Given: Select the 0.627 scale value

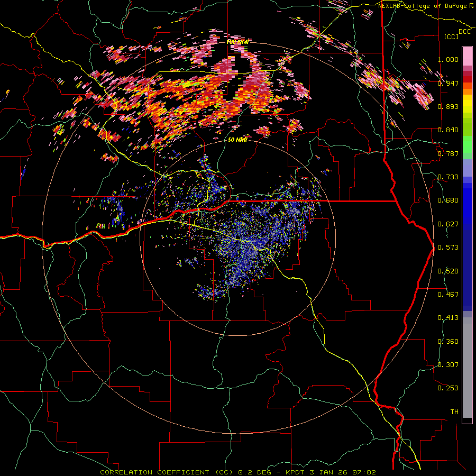Looking at the screenshot, I should pos(448,224).
